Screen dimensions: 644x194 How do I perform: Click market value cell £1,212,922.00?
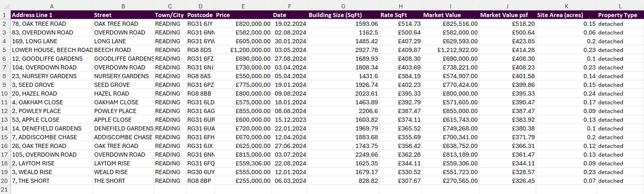click(x=450, y=50)
